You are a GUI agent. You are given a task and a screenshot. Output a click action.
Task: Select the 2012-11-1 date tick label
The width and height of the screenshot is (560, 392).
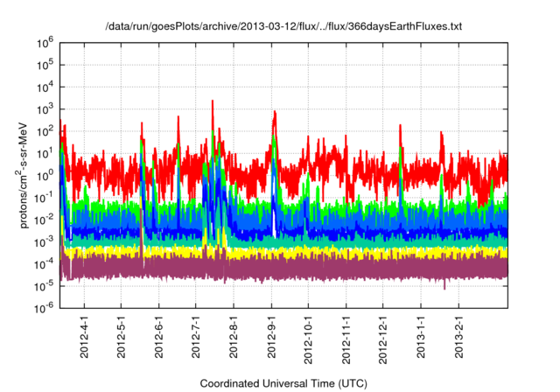click(x=346, y=338)
